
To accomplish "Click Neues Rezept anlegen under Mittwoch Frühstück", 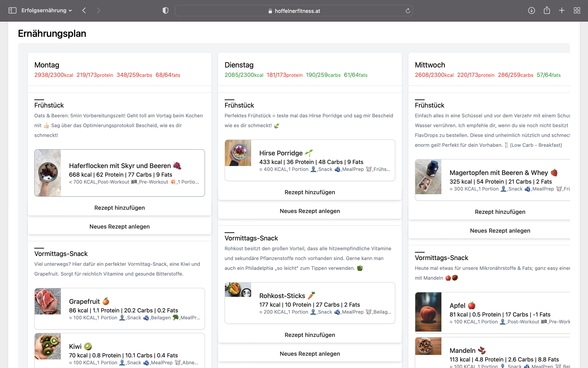I will pos(500,230).
